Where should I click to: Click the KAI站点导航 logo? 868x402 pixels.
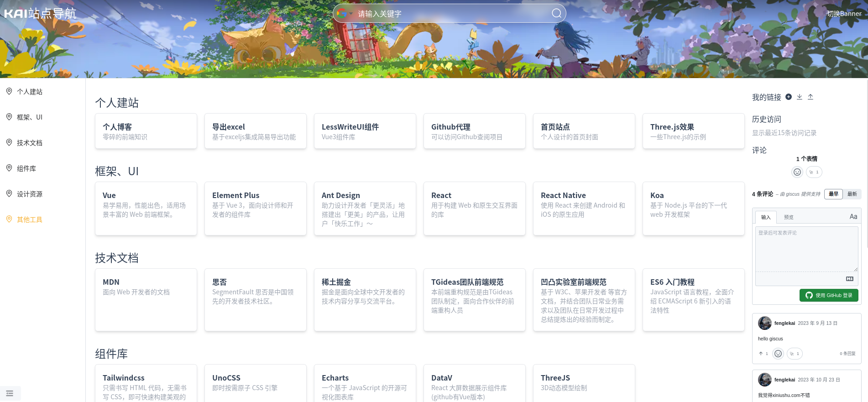point(40,13)
